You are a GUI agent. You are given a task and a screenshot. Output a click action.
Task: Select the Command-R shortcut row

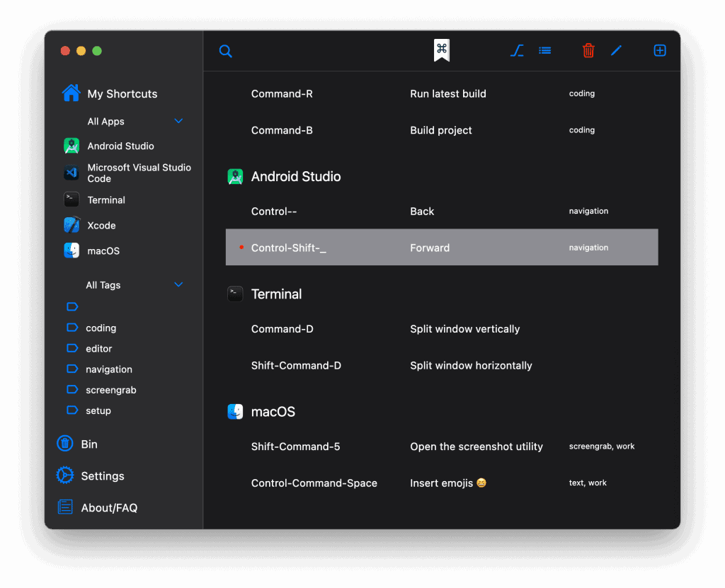442,94
